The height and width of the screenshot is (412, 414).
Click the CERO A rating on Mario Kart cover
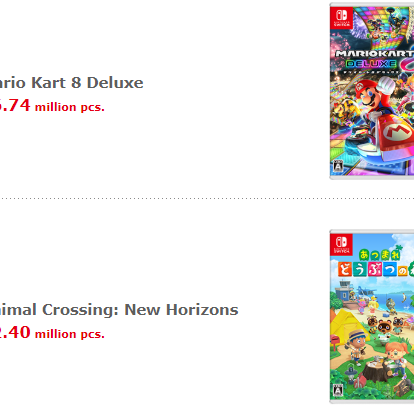(338, 166)
